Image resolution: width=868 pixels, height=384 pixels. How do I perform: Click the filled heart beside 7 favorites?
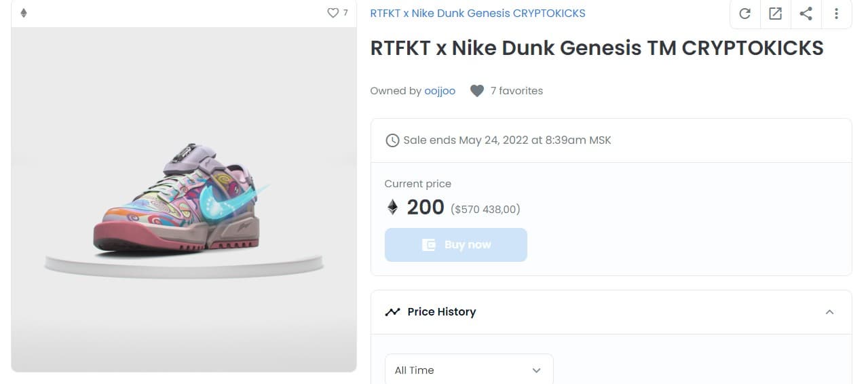(477, 91)
